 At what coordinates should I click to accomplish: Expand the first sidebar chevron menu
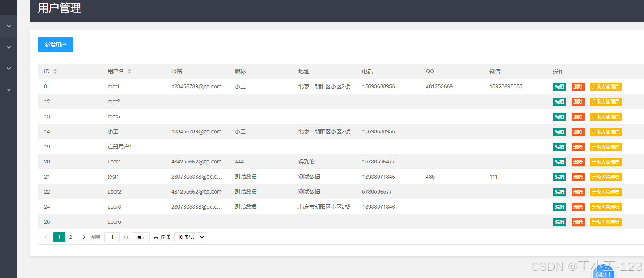click(8, 26)
